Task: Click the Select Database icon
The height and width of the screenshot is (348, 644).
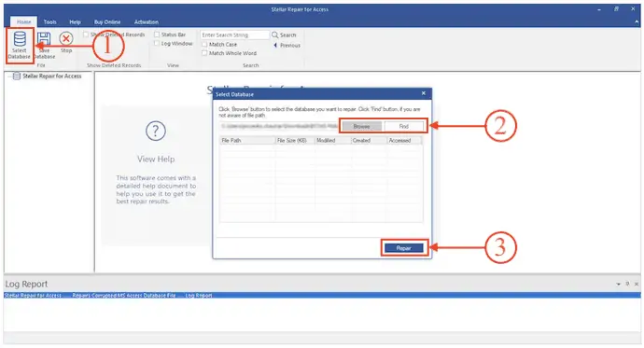Action: coord(20,39)
